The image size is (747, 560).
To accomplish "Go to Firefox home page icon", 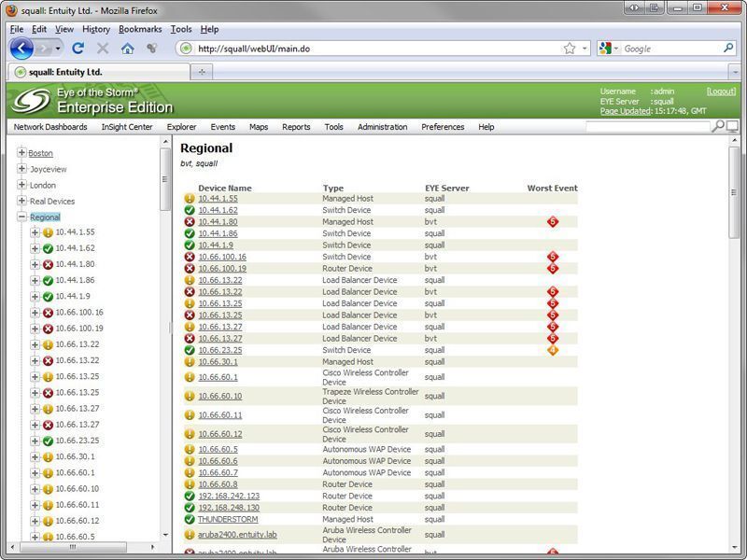I will 127,49.
